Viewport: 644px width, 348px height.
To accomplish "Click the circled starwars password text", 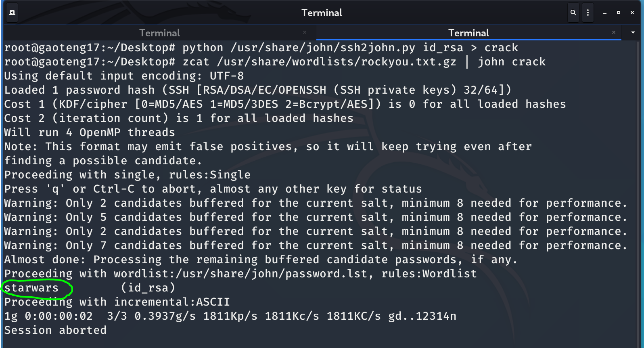I will pos(31,288).
